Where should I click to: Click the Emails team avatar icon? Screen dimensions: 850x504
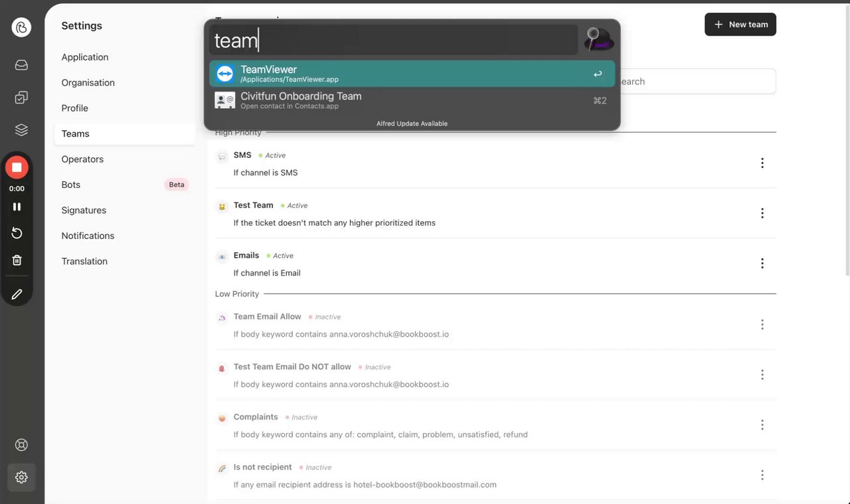[x=222, y=257]
